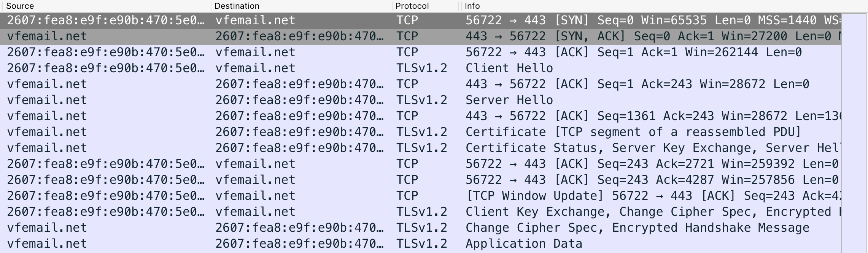Viewport: 868px width, 253px height.
Task: Sort packets by Destination column header
Action: (x=302, y=6)
